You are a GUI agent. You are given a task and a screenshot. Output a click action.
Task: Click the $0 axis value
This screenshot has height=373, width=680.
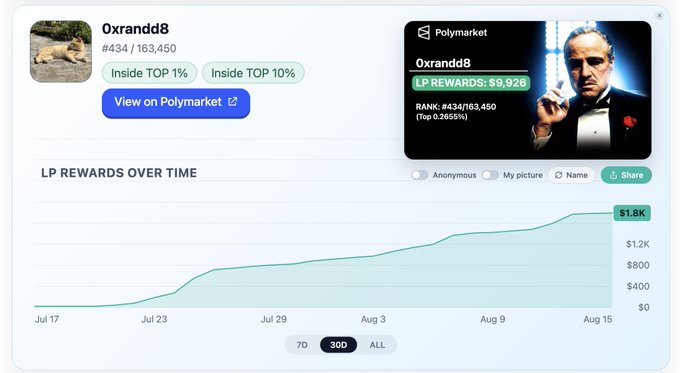(x=644, y=308)
